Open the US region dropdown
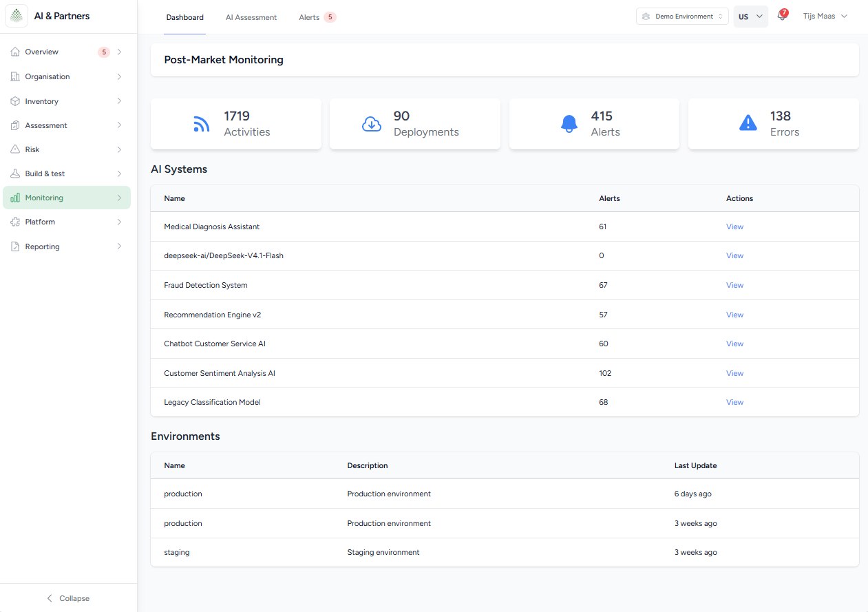The width and height of the screenshot is (868, 612). [x=751, y=16]
